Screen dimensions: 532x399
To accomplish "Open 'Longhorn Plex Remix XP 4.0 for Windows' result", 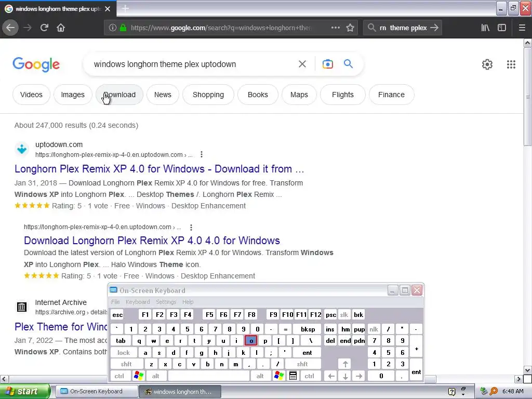I will [159, 169].
